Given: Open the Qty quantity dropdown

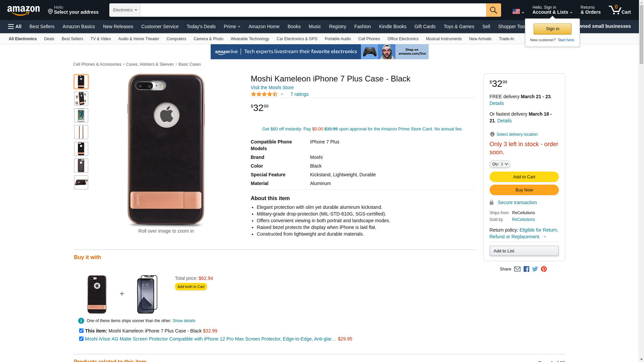Looking at the screenshot, I should click(x=499, y=164).
